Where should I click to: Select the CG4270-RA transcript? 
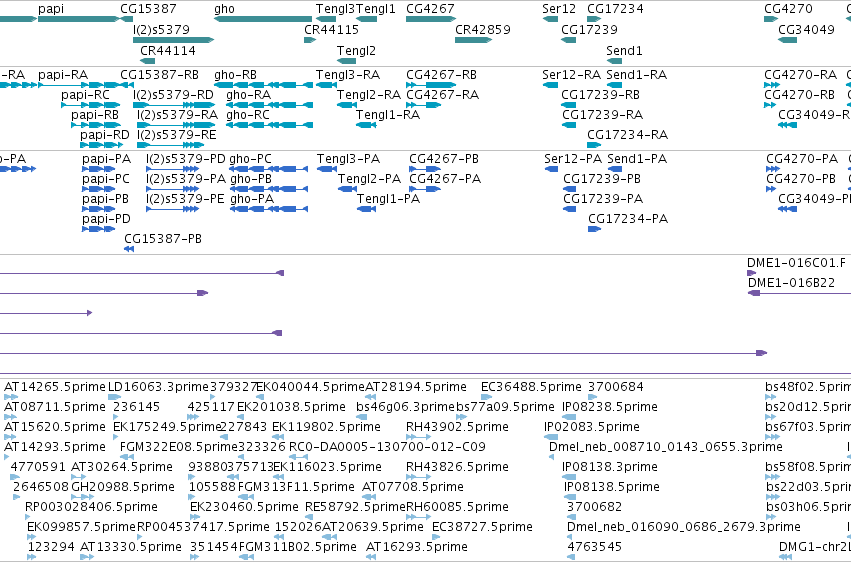point(772,85)
